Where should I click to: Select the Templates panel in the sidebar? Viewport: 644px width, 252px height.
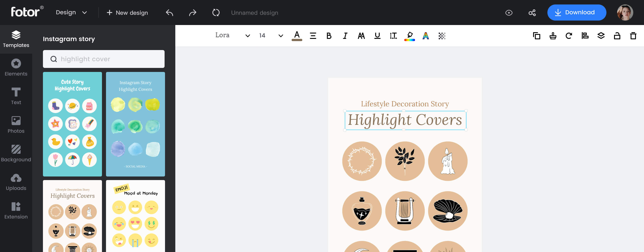(x=16, y=39)
